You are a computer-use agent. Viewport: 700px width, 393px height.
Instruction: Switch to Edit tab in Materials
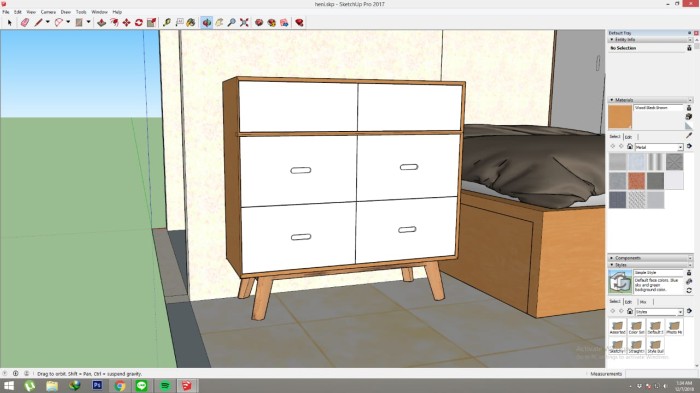click(x=628, y=137)
